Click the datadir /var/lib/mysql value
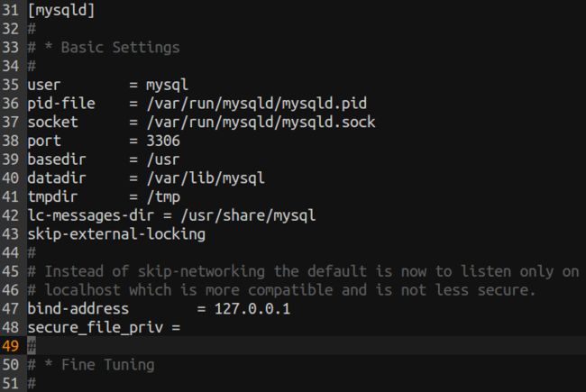586x392 pixels. pos(206,178)
